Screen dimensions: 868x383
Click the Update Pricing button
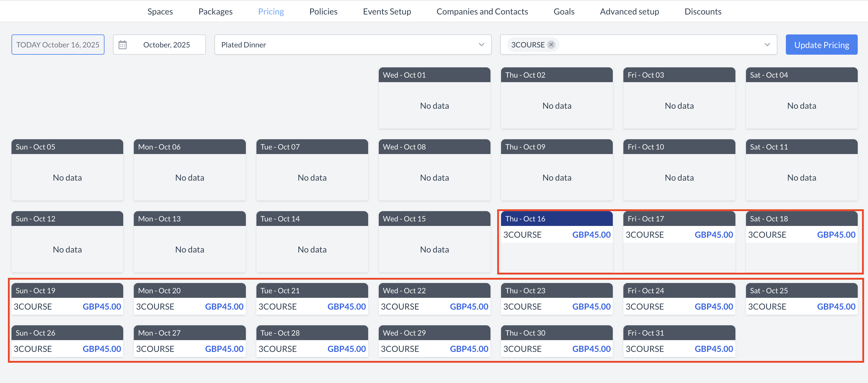pos(821,44)
